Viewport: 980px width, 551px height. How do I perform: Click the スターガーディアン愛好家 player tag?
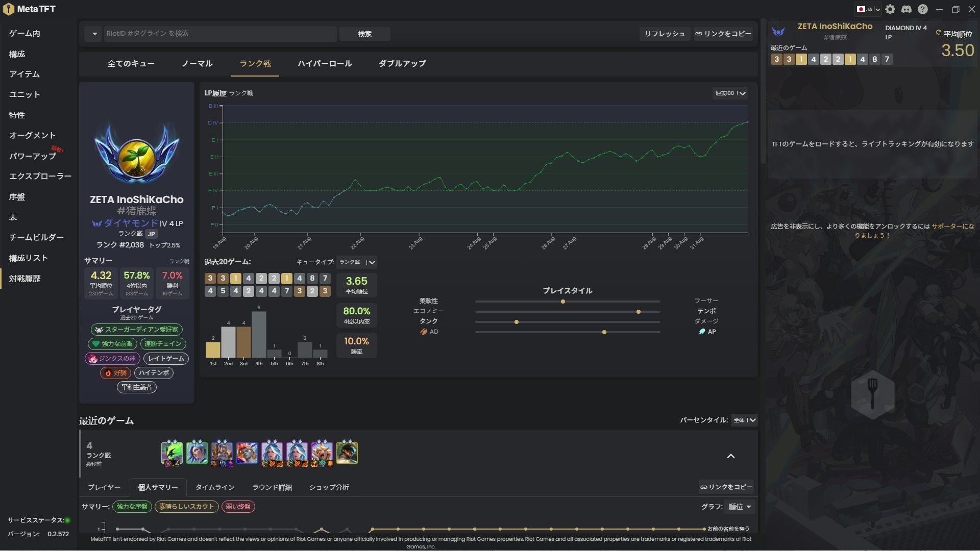[x=136, y=330]
